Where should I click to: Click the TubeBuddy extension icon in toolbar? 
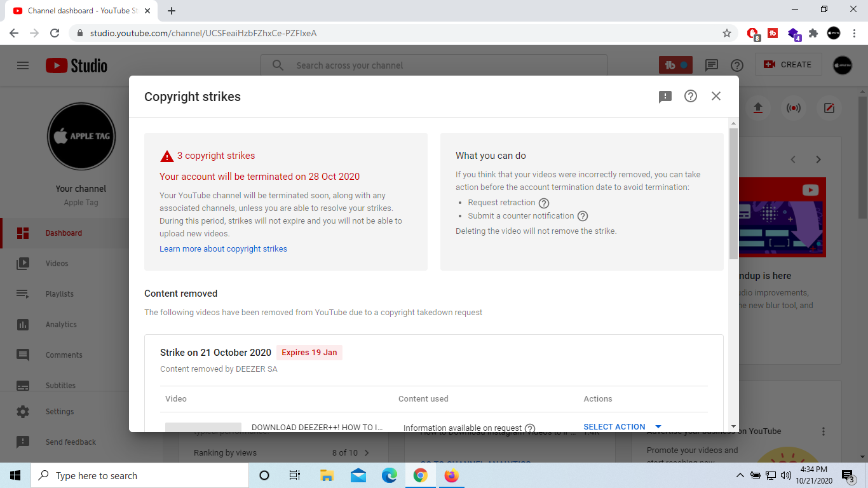pyautogui.click(x=773, y=33)
